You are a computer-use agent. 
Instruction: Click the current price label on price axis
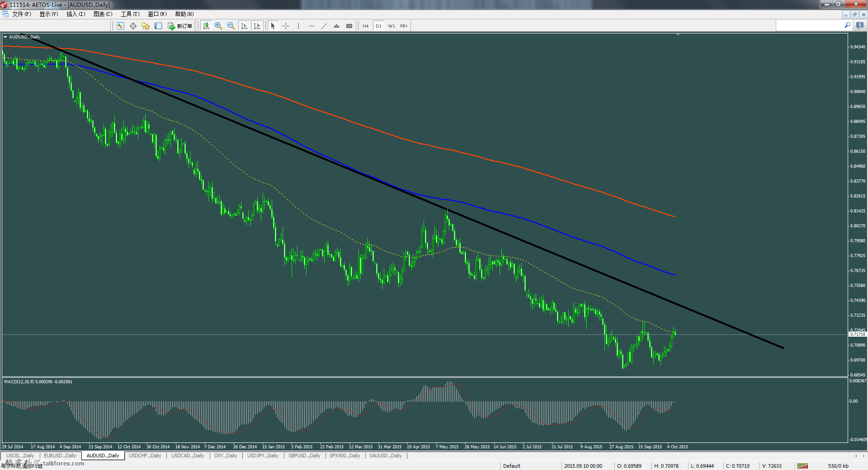pos(857,334)
